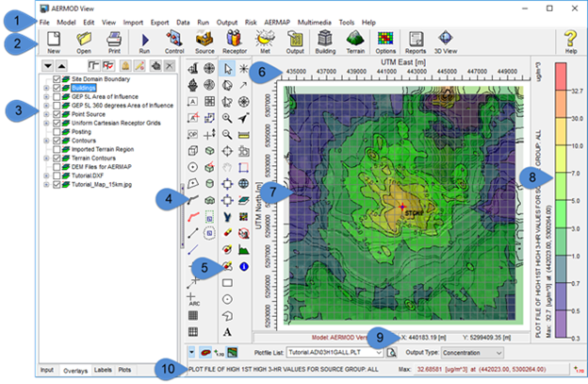
Task: Expand the Point Source tree node
Action: [x=46, y=114]
